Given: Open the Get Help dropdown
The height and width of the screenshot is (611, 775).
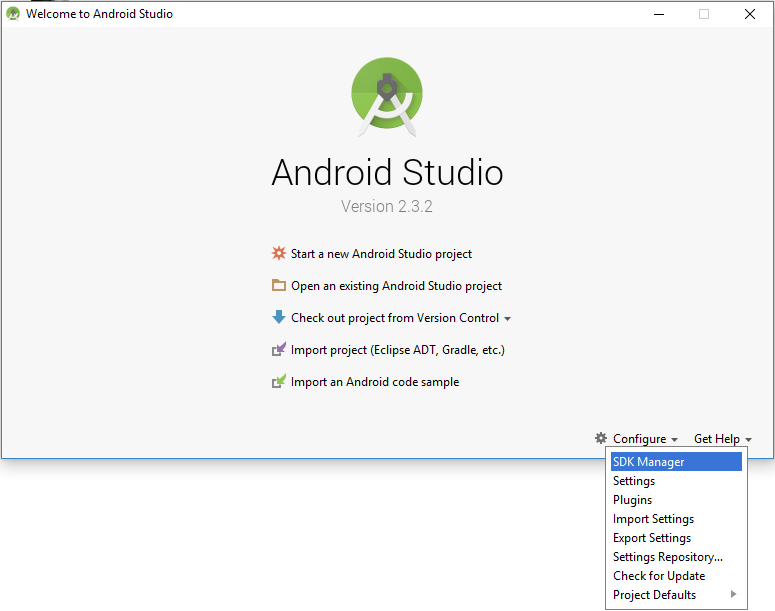Looking at the screenshot, I should pyautogui.click(x=723, y=439).
